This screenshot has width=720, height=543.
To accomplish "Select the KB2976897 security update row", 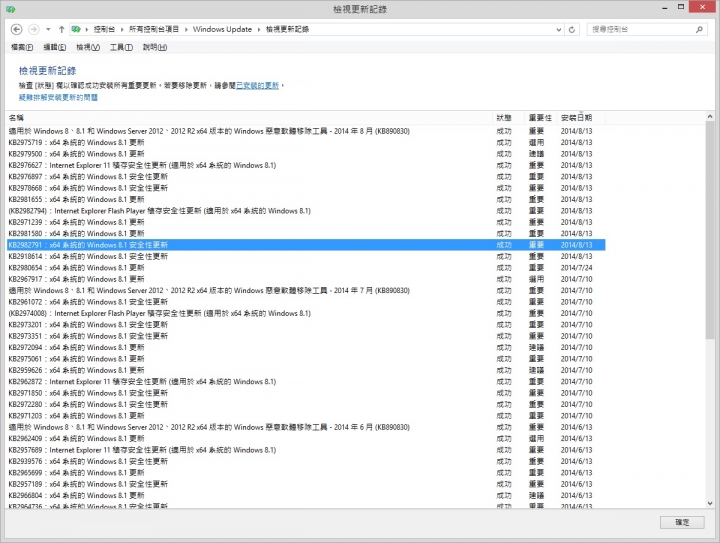I will click(306, 177).
